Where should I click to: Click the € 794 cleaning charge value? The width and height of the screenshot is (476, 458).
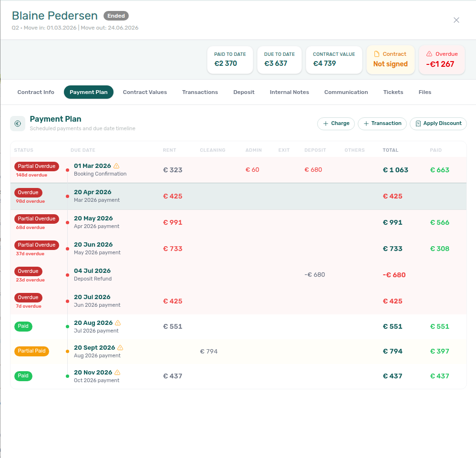(x=209, y=352)
